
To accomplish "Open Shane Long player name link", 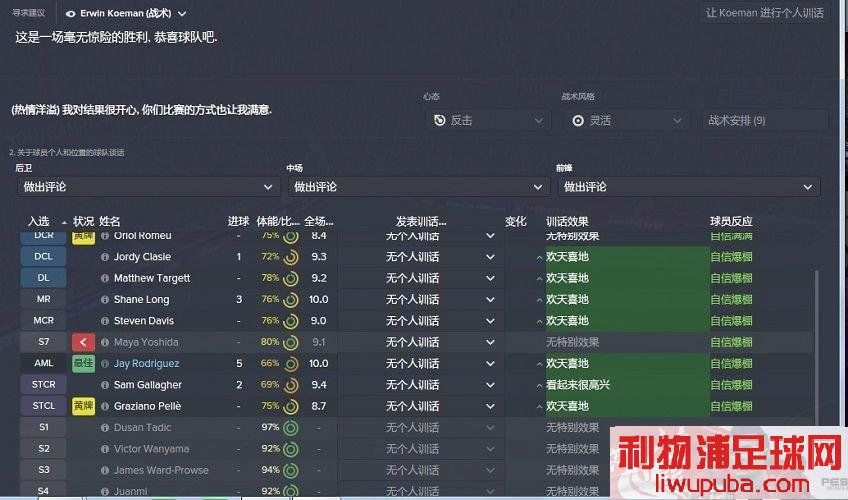I will click(x=142, y=299).
